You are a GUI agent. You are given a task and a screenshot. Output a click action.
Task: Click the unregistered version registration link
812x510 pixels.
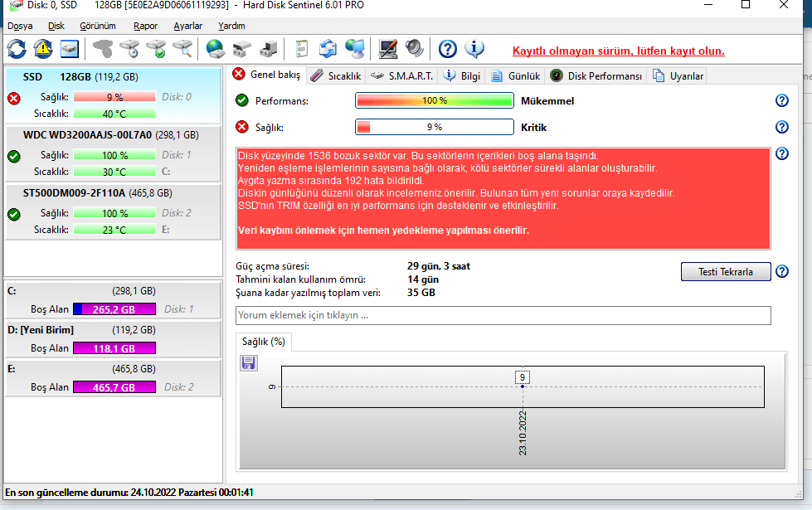(x=618, y=51)
